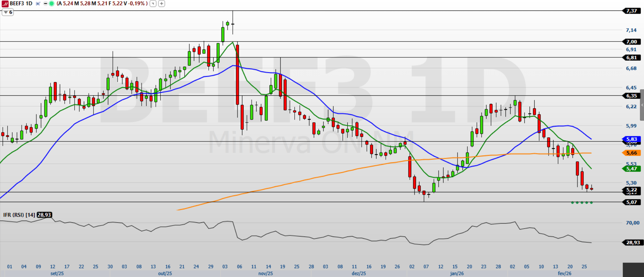This screenshot has width=644, height=277.
Task: Click the plus button in chart header
Action: coord(161,4)
